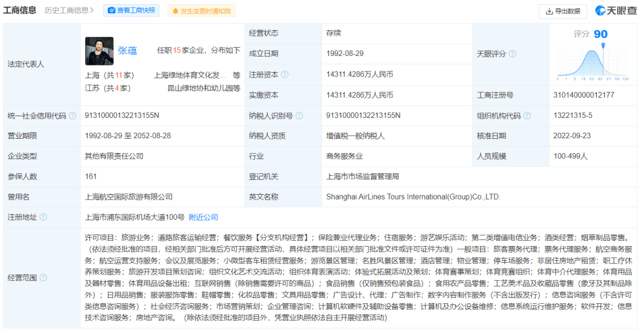The image size is (644, 333).
Task: Click 经营状态 value 存续
Action: pyautogui.click(x=333, y=33)
